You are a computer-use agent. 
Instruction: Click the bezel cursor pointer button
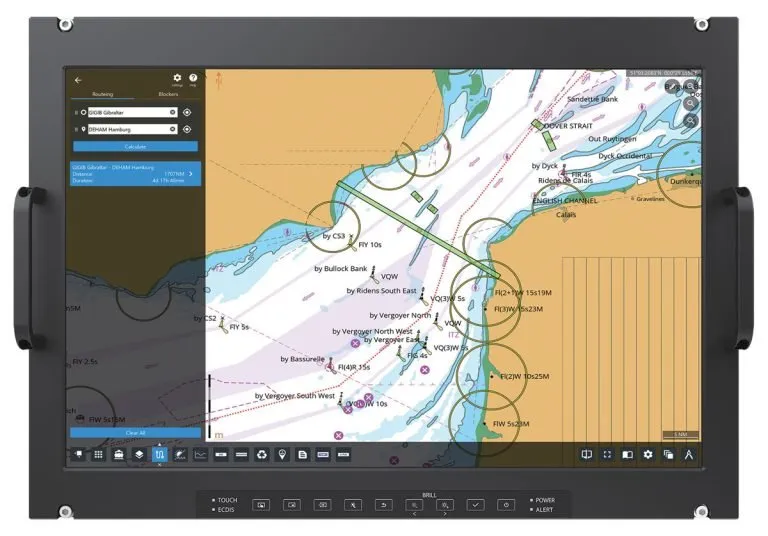(353, 505)
